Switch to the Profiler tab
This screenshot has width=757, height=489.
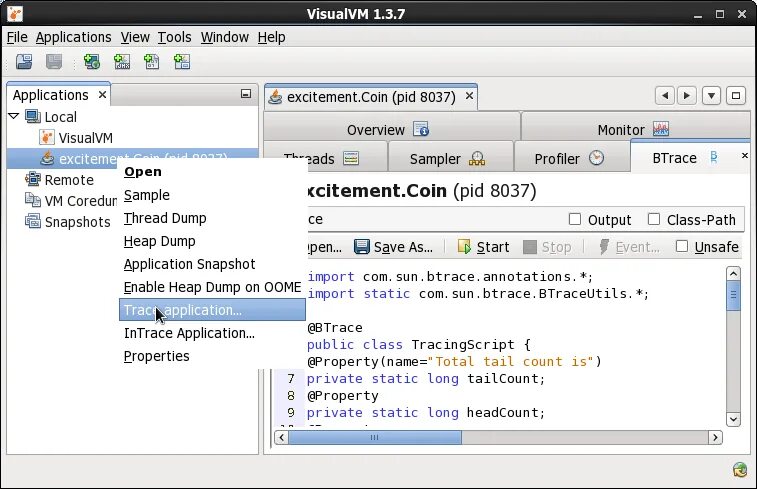pyautogui.click(x=572, y=157)
